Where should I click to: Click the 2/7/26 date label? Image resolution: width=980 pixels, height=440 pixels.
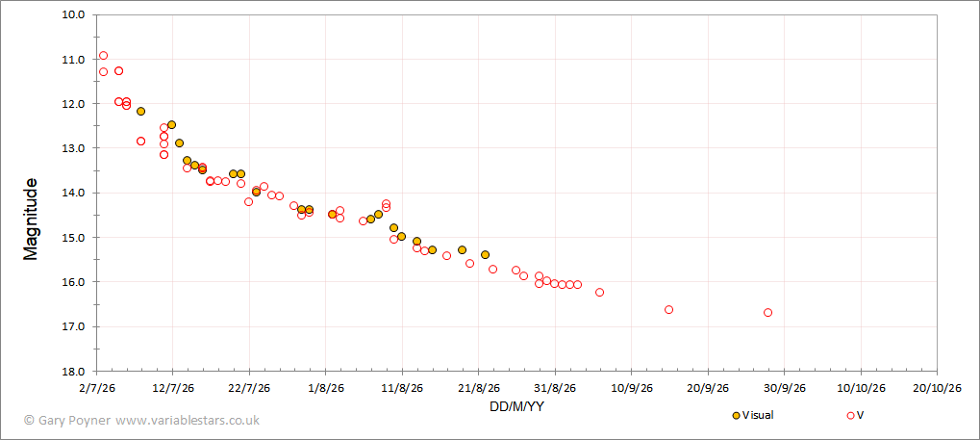(97, 388)
